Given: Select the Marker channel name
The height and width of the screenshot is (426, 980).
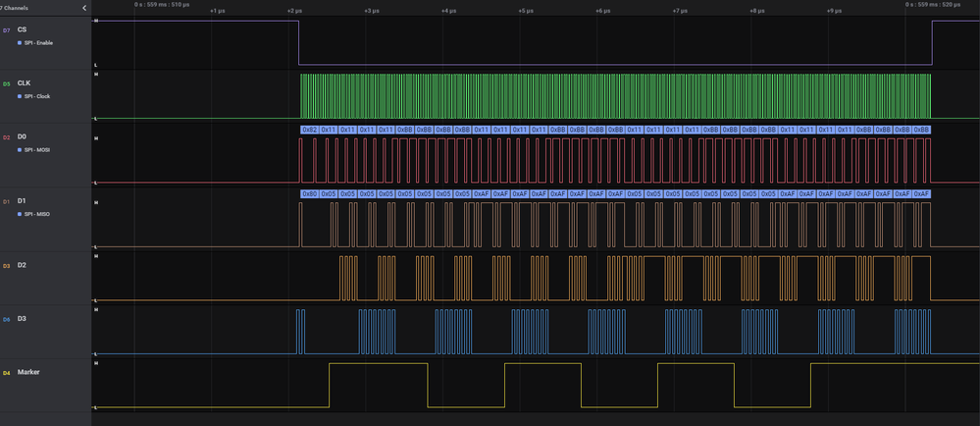Looking at the screenshot, I should 28,372.
